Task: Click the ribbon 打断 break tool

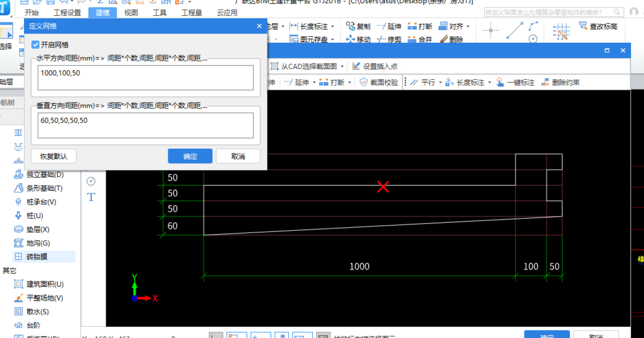Action: coord(420,26)
